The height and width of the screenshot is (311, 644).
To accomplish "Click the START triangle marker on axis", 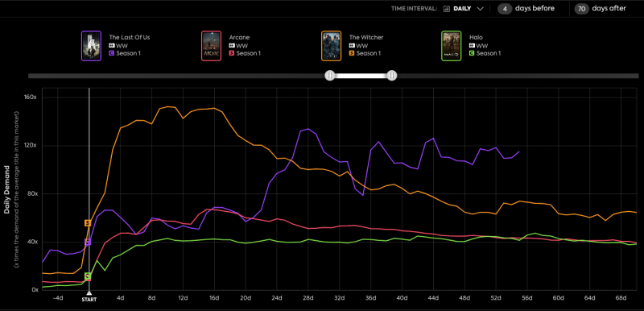I will pos(89,293).
